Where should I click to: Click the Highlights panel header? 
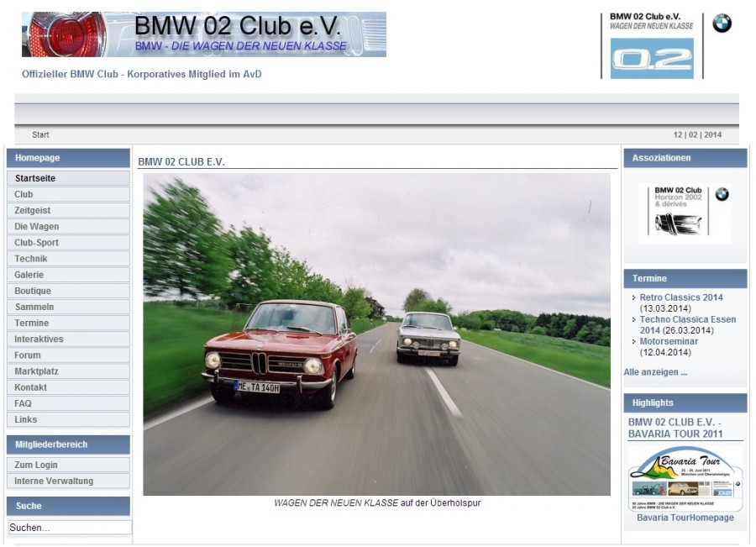[x=685, y=402]
